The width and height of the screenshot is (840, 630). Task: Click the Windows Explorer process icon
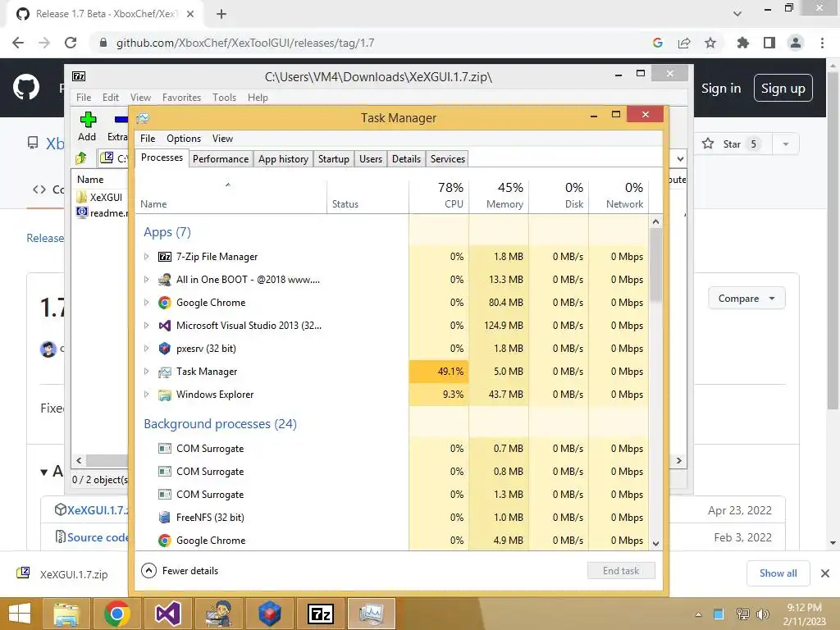pos(164,395)
